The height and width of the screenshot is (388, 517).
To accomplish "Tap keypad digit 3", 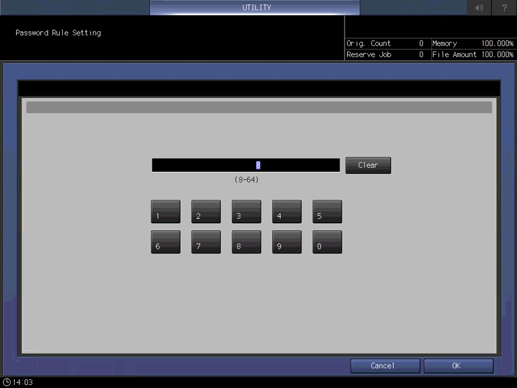I will [x=246, y=212].
